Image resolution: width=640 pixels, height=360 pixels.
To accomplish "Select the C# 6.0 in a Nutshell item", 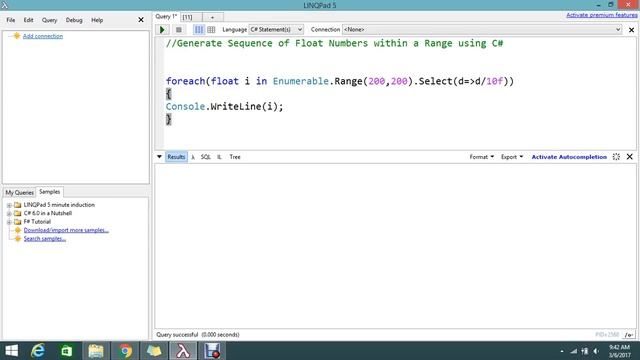I will (x=48, y=213).
